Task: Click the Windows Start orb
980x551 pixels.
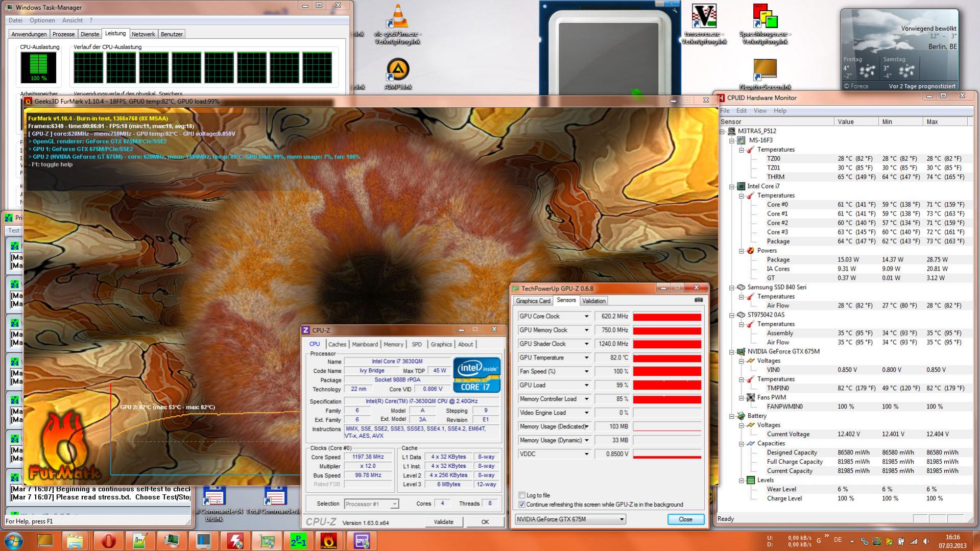Action: click(x=14, y=540)
